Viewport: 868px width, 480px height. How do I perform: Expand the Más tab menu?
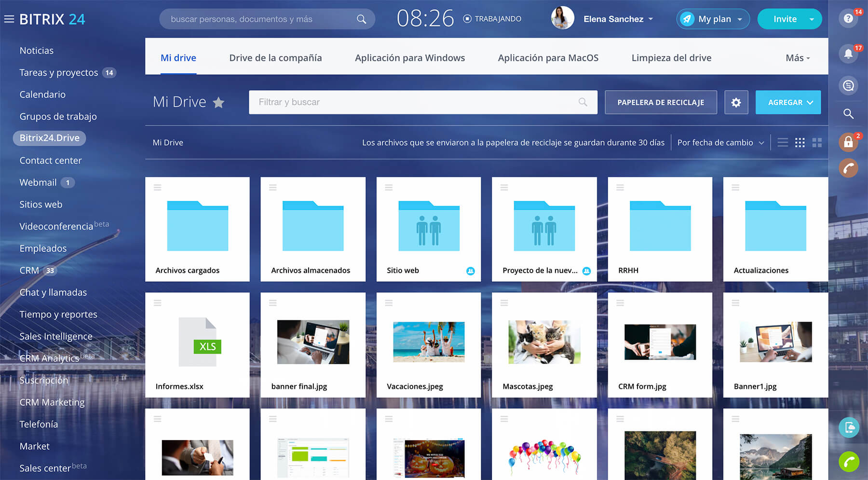coord(797,58)
